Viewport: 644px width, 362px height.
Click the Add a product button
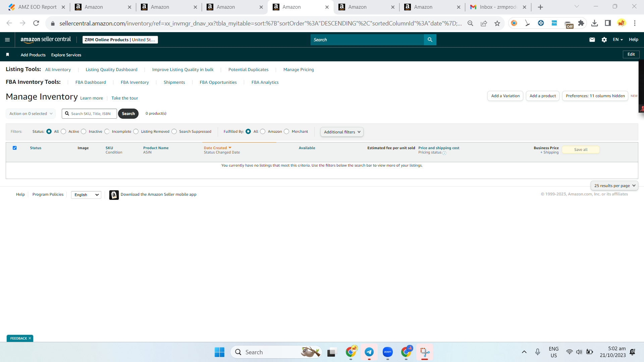543,96
